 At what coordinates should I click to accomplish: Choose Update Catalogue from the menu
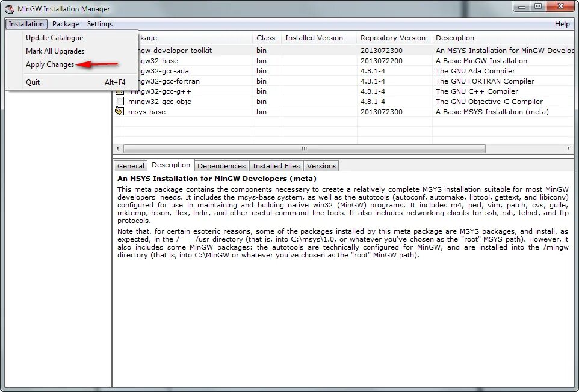tap(54, 38)
